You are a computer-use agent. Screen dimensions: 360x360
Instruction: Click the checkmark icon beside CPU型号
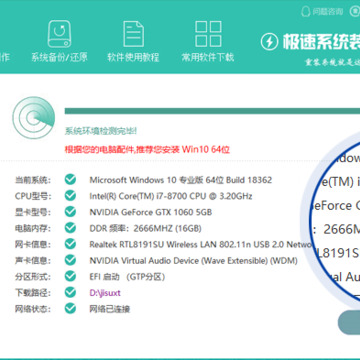[x=70, y=196]
